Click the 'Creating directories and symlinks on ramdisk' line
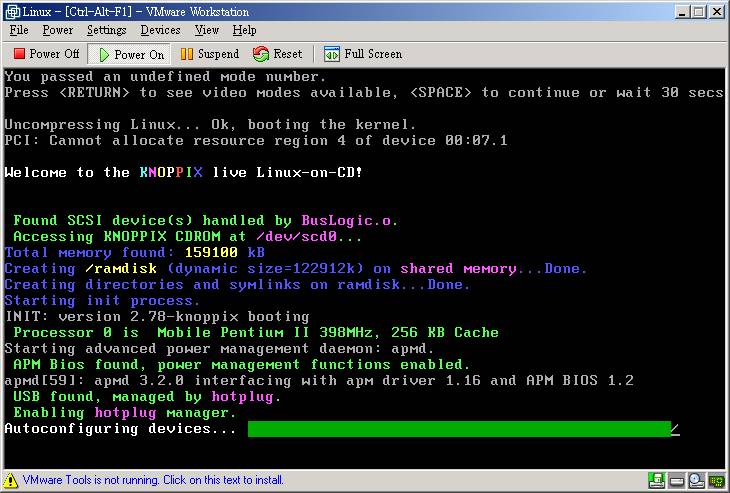730x493 pixels. (237, 284)
